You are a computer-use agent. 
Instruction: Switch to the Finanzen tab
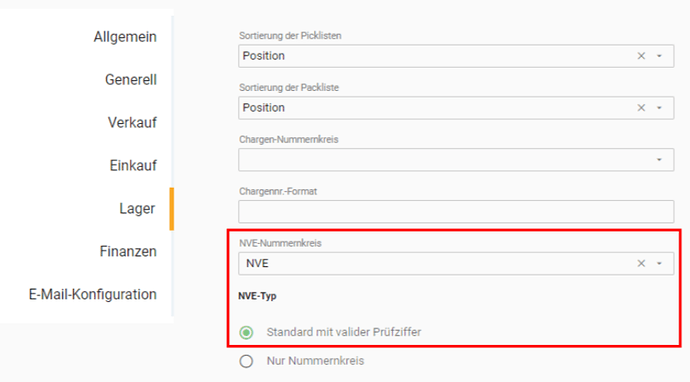coord(128,251)
